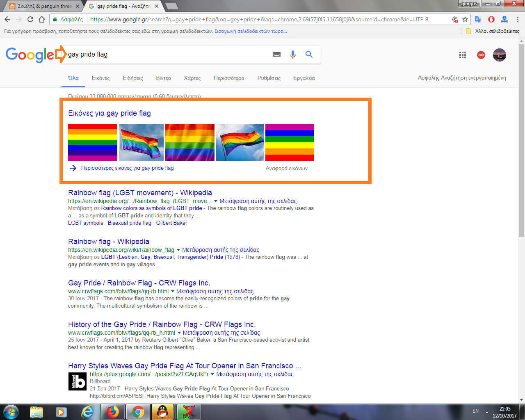Screen dimensions: 525x420
Task: Select the first rainbow flag image thumbnail
Action: coord(93,142)
